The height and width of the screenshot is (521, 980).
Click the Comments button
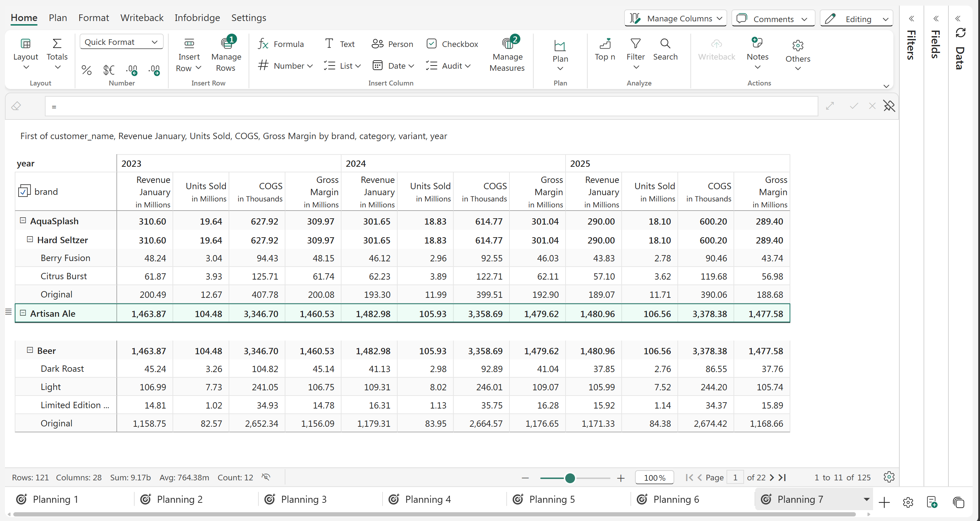coord(773,19)
